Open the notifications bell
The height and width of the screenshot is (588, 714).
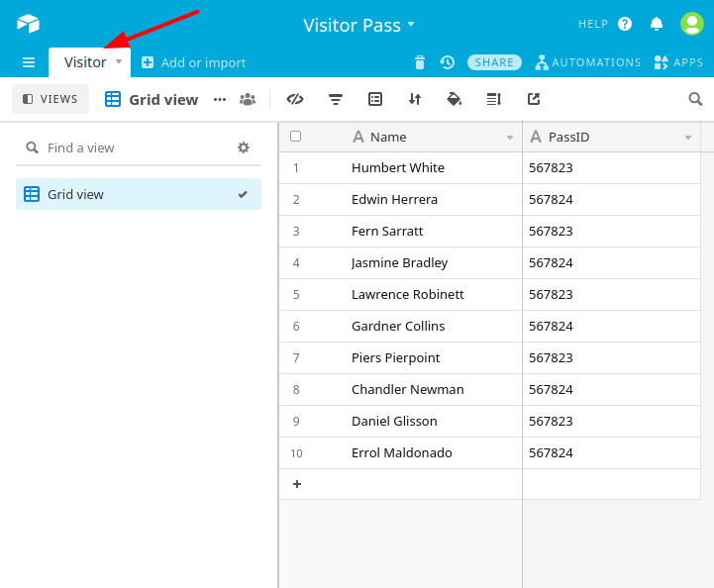pos(657,24)
